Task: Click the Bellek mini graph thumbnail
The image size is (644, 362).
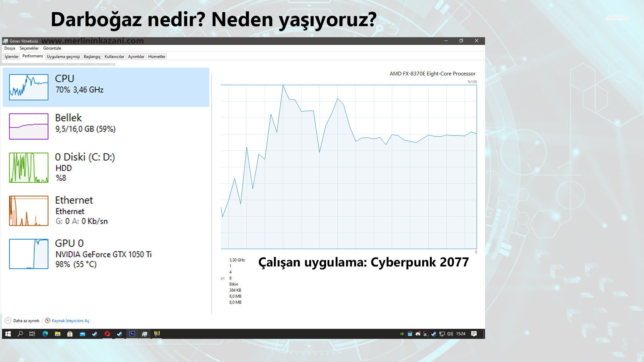Action: pos(29,126)
